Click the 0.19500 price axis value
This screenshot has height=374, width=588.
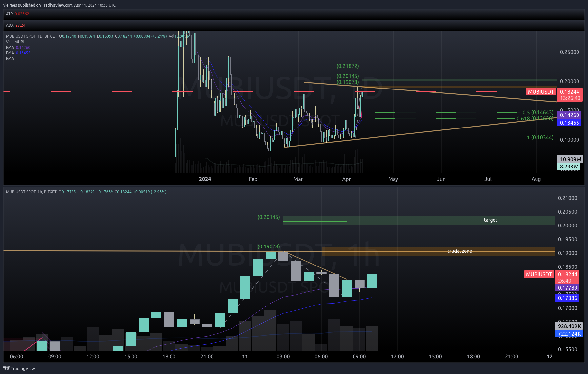coord(568,240)
